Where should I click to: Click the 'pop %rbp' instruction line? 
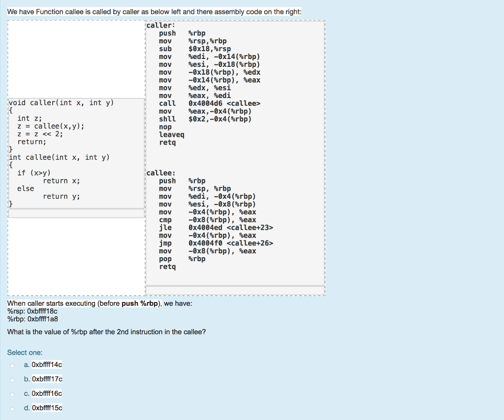(182, 259)
